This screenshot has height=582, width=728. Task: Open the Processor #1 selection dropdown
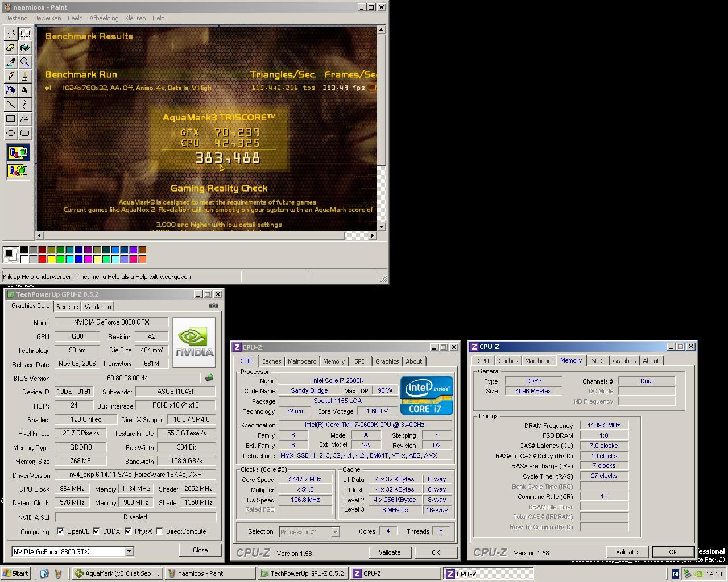335,532
